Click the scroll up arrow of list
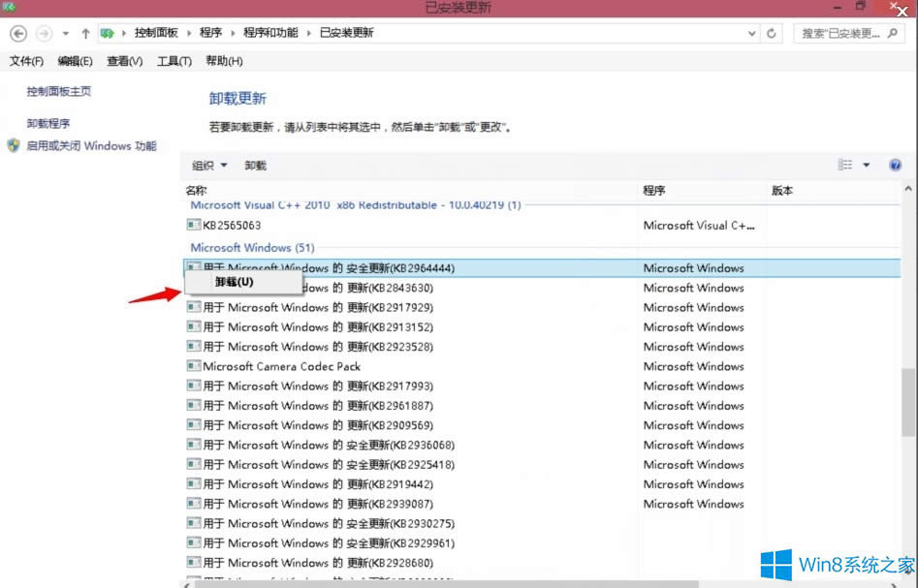918x588 pixels. (908, 189)
